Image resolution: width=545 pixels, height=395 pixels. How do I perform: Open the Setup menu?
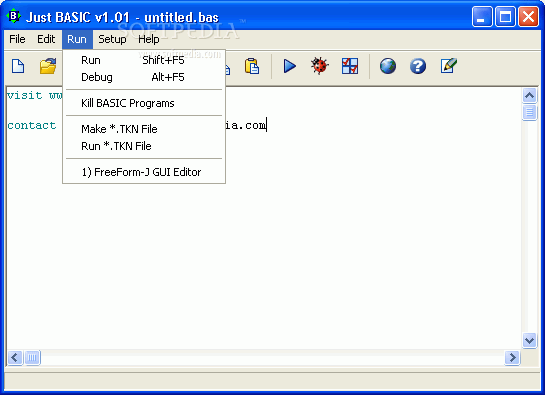[112, 39]
